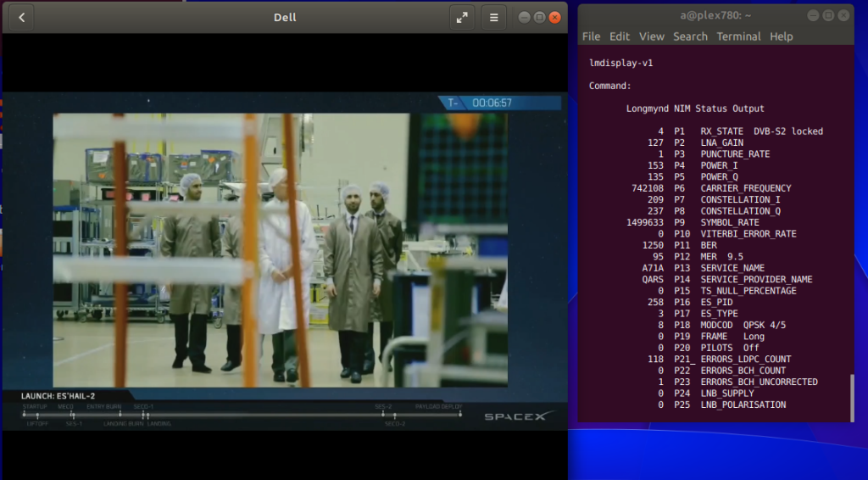This screenshot has height=480, width=868.
Task: Minimize the Dell video player window
Action: click(x=523, y=17)
